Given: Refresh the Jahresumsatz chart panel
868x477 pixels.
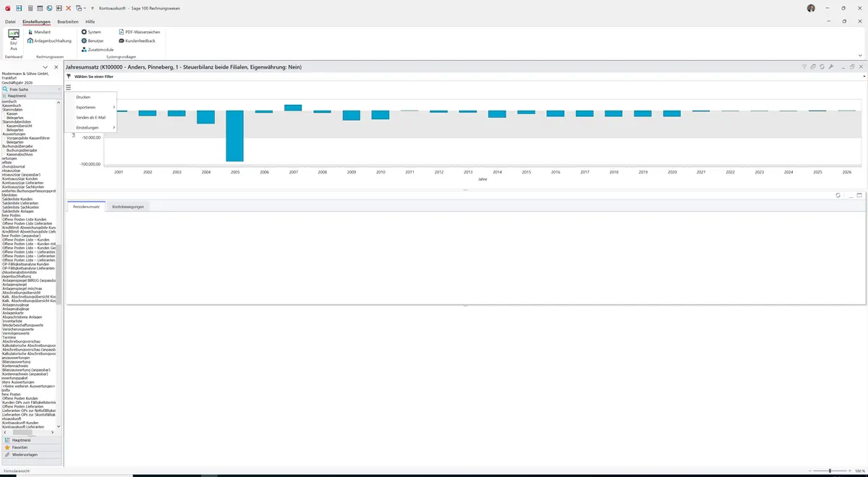Looking at the screenshot, I should click(x=822, y=66).
